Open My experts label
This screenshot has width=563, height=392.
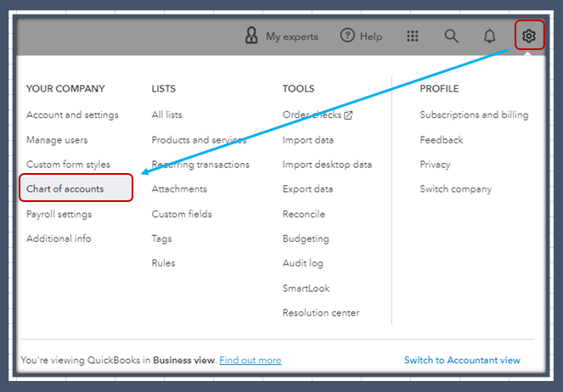click(x=292, y=36)
